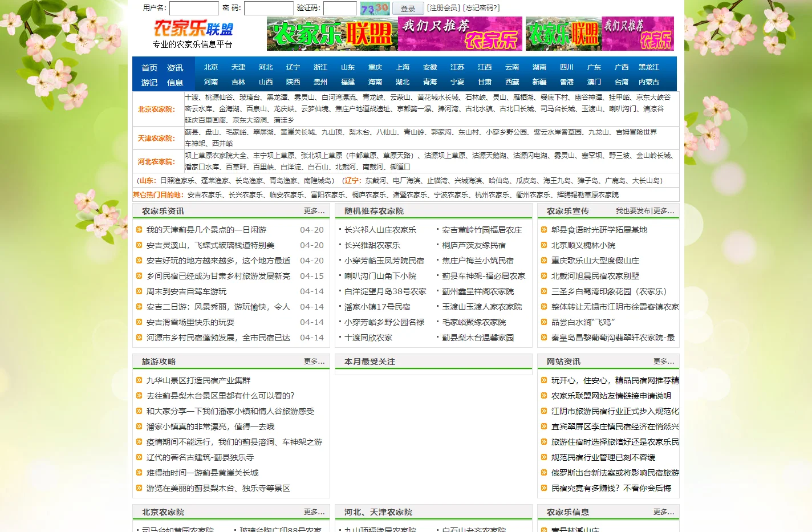The height and width of the screenshot is (532, 812).
Task: Open 河北、天津农家院 section heading
Action: pyautogui.click(x=378, y=512)
